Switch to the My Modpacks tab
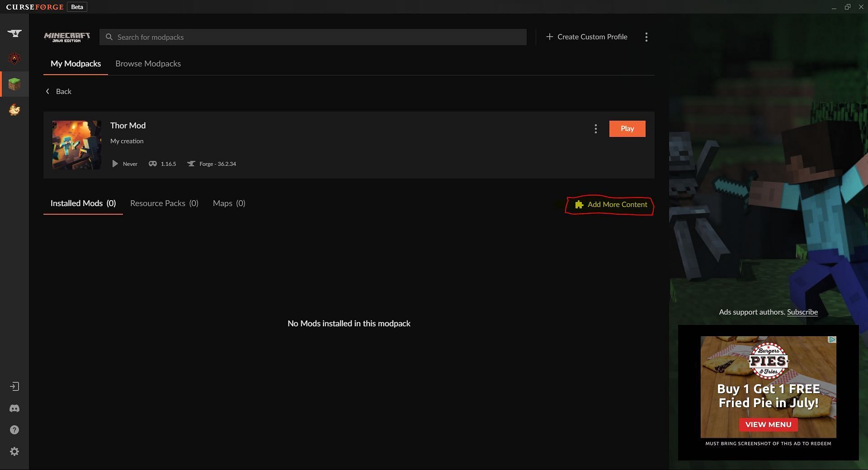Image resolution: width=868 pixels, height=470 pixels. coord(76,64)
